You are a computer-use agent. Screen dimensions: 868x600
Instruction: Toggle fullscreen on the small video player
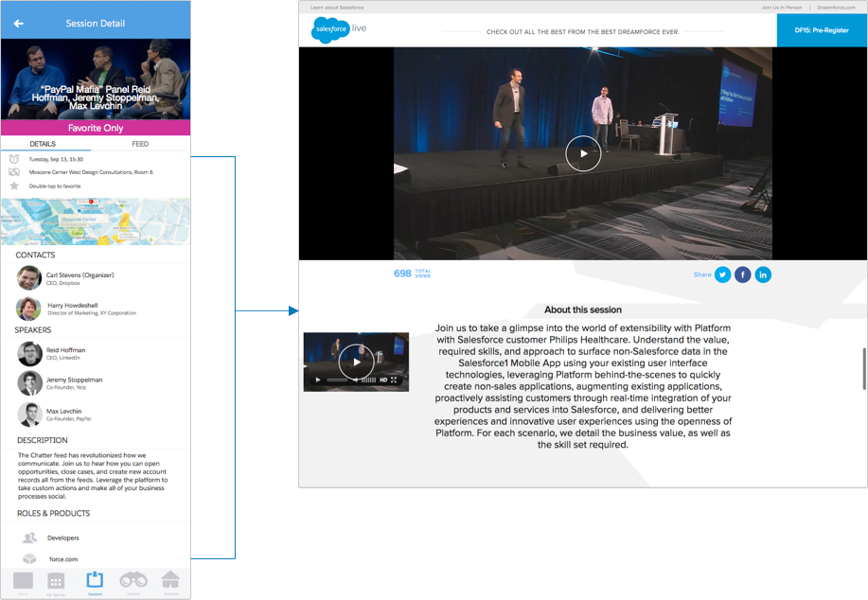pyautogui.click(x=394, y=380)
